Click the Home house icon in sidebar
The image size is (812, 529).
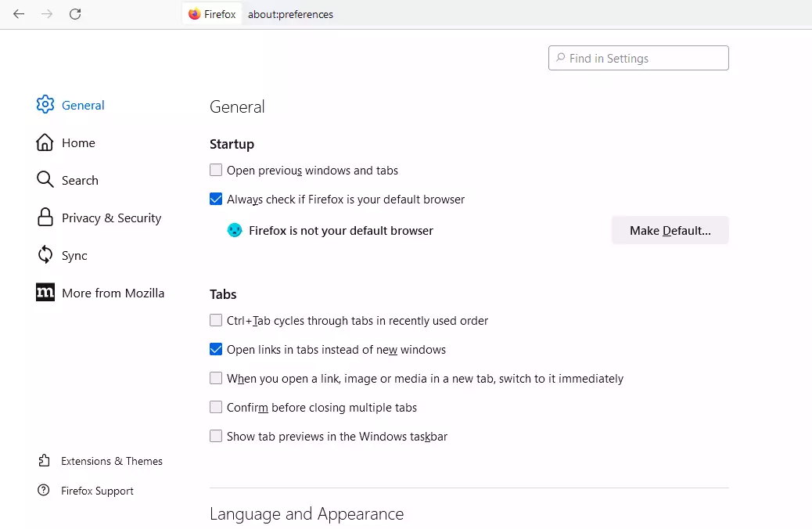(45, 142)
